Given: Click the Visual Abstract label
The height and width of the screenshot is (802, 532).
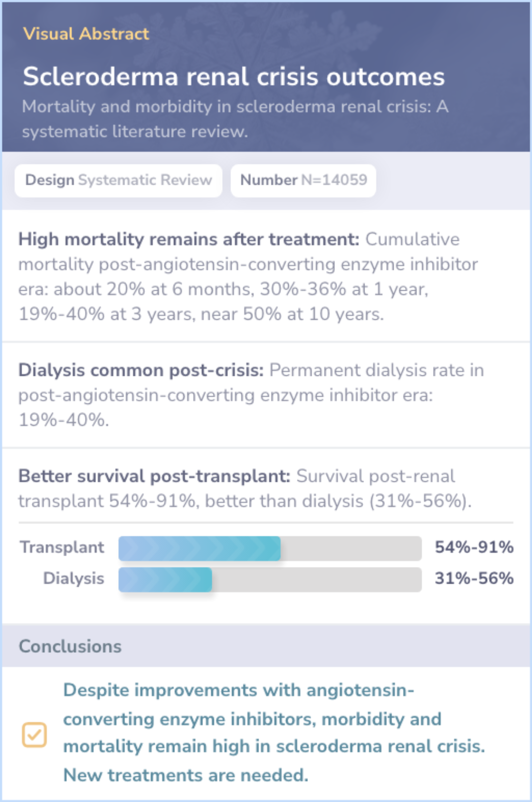Looking at the screenshot, I should point(86,33).
